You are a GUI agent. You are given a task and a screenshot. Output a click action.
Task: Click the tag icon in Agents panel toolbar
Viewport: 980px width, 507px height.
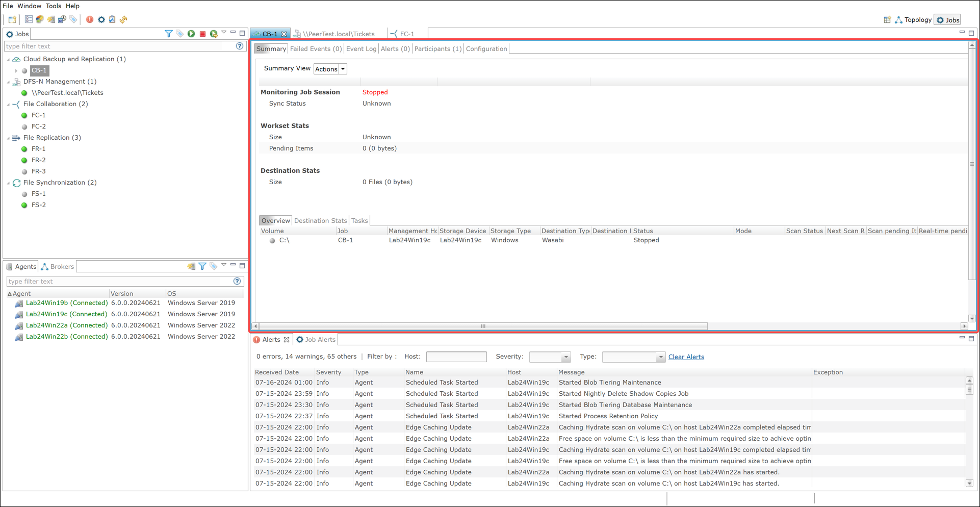[x=214, y=266]
